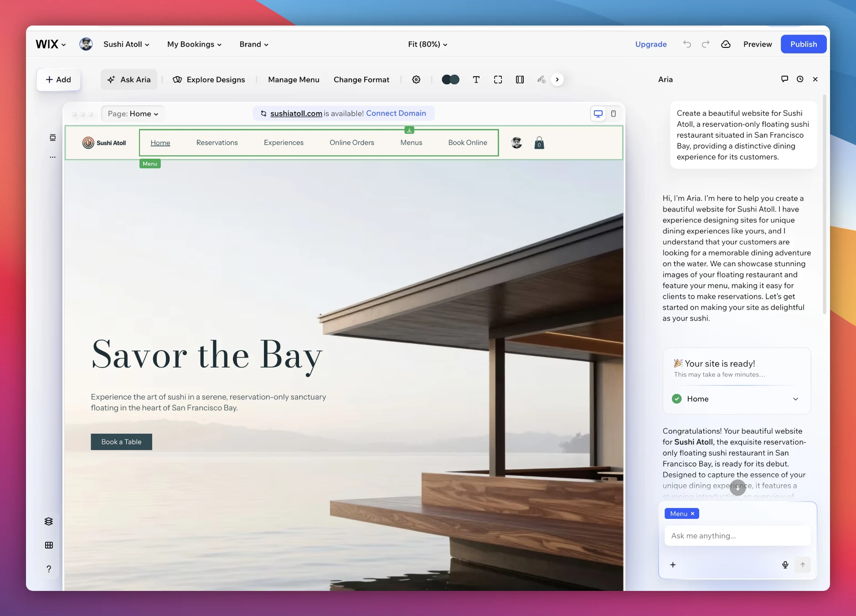Focus the Ask me anything input

737,536
